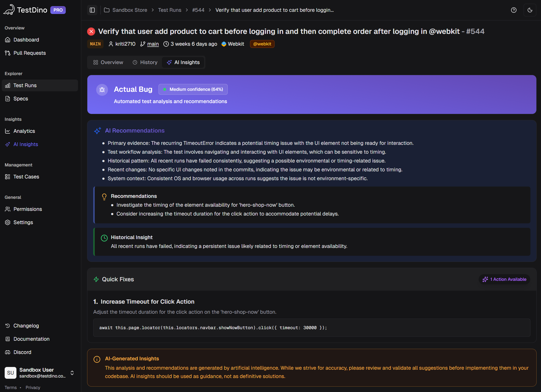Toggle dark mode with the moon icon
Viewport: 541px width, 392px height.
[x=530, y=10]
